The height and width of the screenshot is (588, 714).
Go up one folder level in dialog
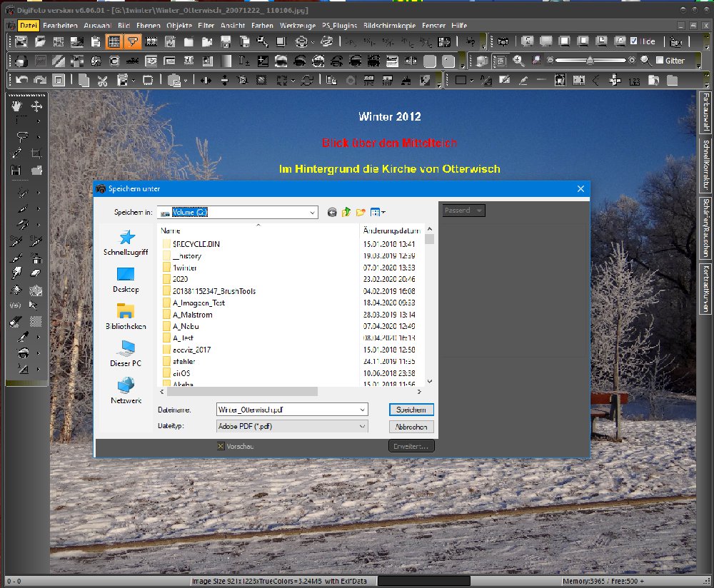tap(346, 212)
